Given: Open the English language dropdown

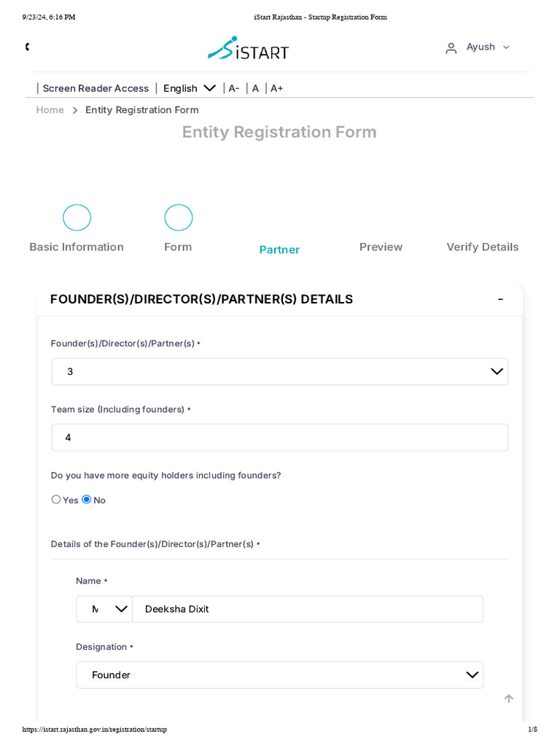Looking at the screenshot, I should coord(189,88).
